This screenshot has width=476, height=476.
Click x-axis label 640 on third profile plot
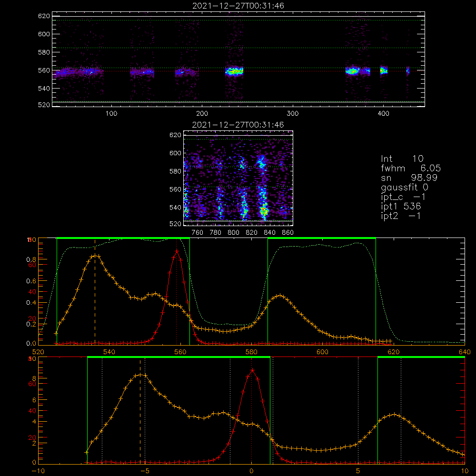point(465,352)
